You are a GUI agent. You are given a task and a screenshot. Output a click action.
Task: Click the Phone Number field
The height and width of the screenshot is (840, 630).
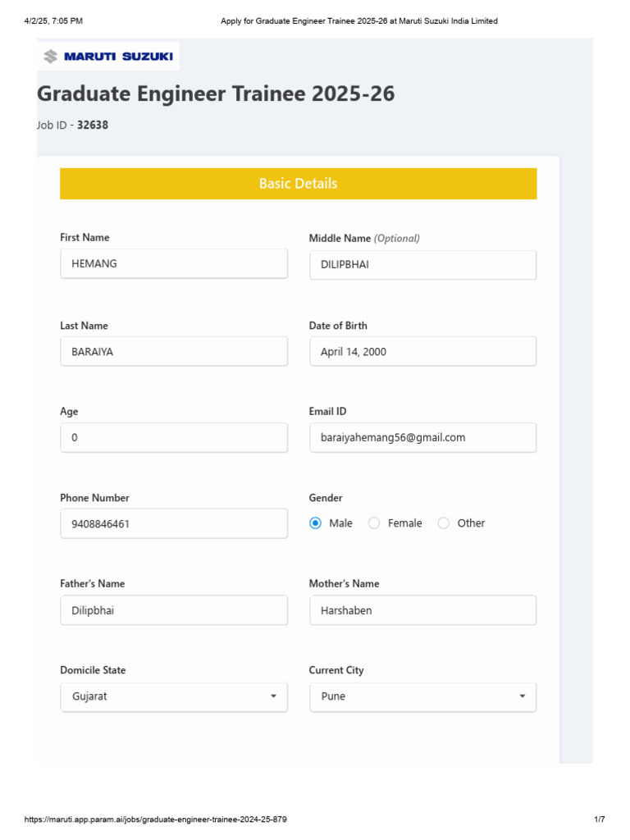point(174,523)
